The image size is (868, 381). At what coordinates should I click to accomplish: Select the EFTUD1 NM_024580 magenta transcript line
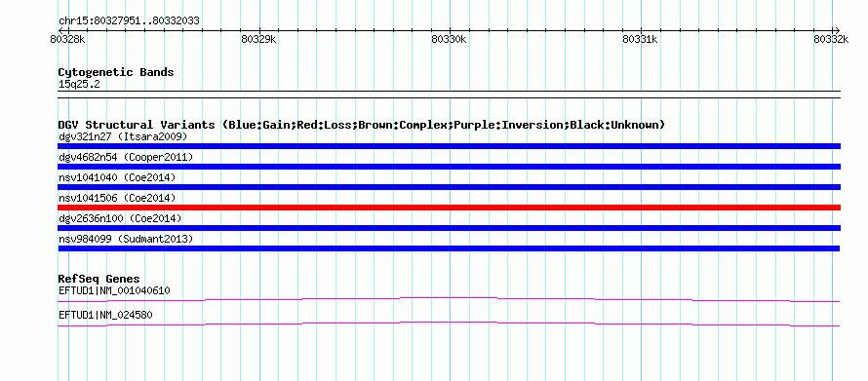(x=449, y=324)
